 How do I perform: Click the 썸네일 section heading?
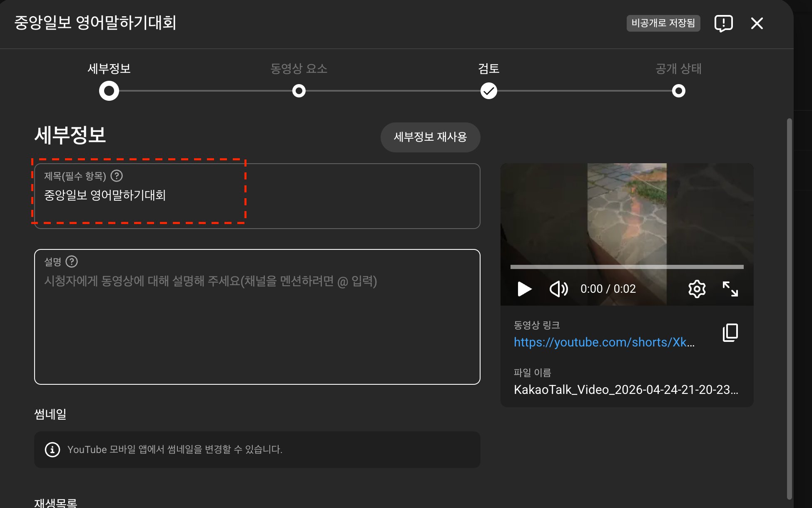50,414
